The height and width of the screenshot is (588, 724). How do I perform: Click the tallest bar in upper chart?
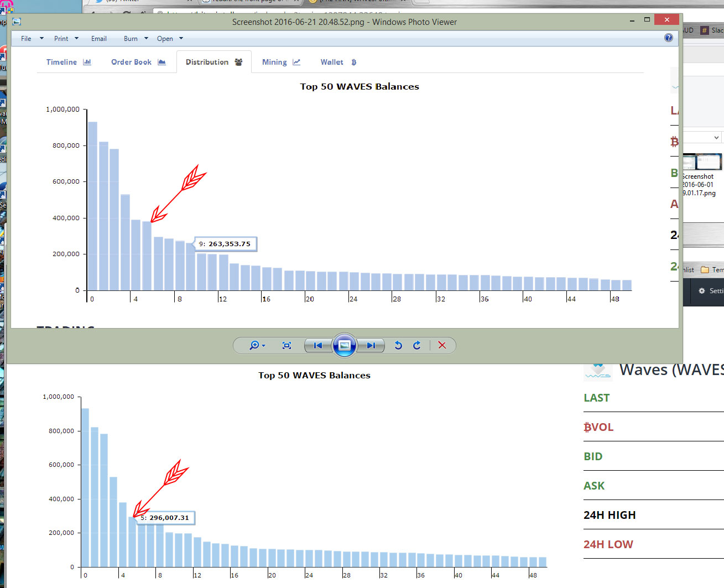click(92, 206)
